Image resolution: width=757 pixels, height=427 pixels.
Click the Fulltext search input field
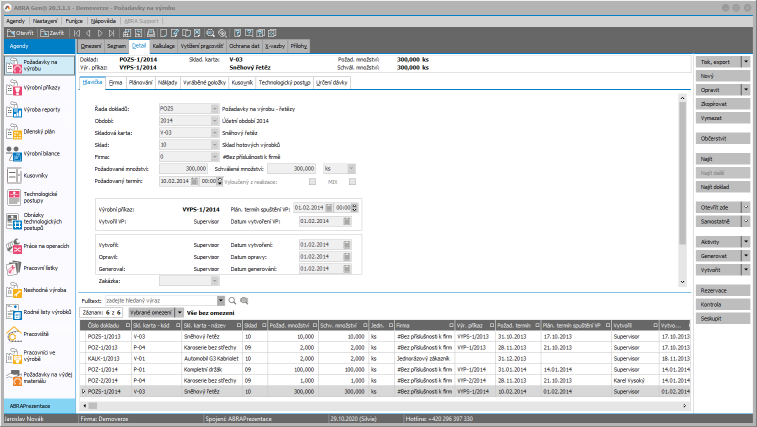click(161, 300)
